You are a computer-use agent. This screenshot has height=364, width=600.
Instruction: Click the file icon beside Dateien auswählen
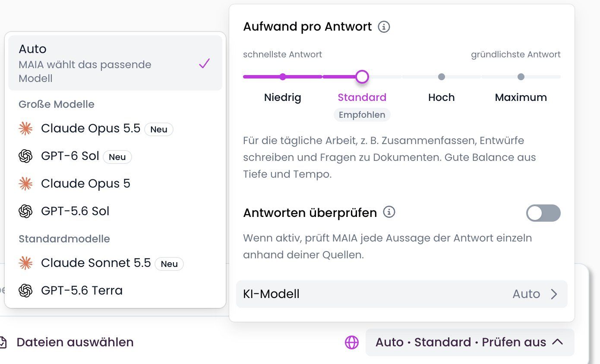click(3, 342)
